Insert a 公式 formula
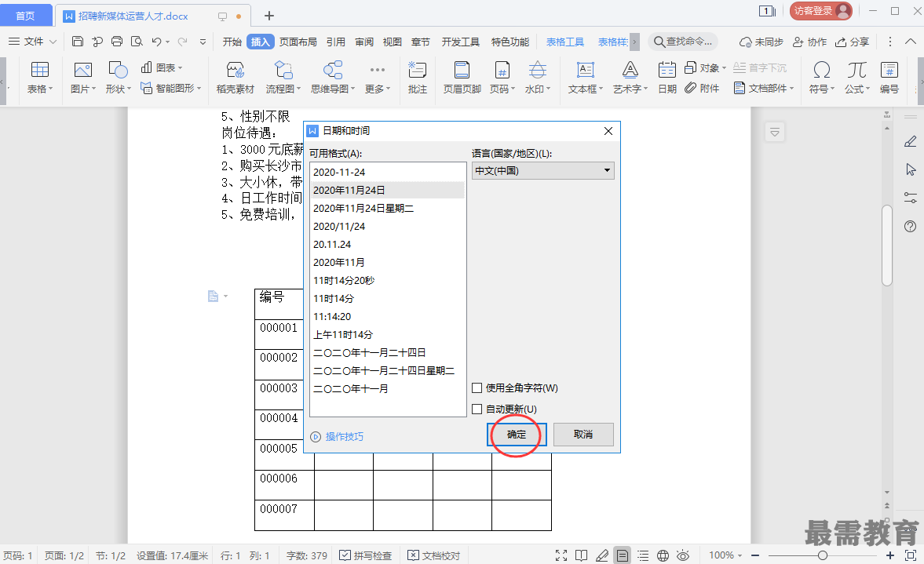The height and width of the screenshot is (564, 924). point(856,77)
